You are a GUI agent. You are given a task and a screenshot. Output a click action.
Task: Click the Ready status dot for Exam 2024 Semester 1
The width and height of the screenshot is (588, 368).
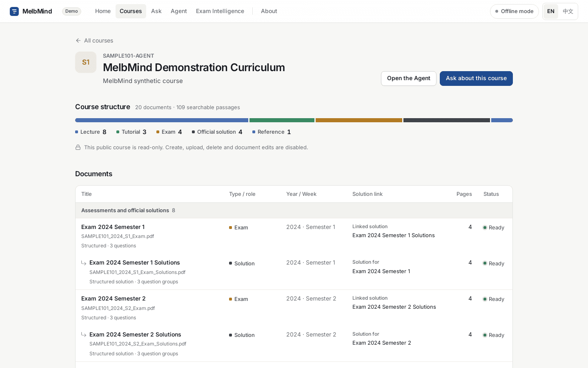point(485,228)
